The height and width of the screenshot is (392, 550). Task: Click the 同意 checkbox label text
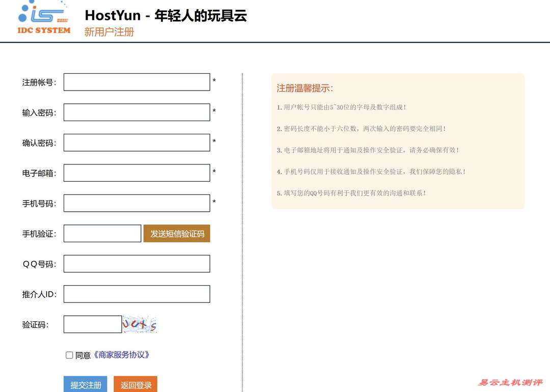pyautogui.click(x=83, y=355)
